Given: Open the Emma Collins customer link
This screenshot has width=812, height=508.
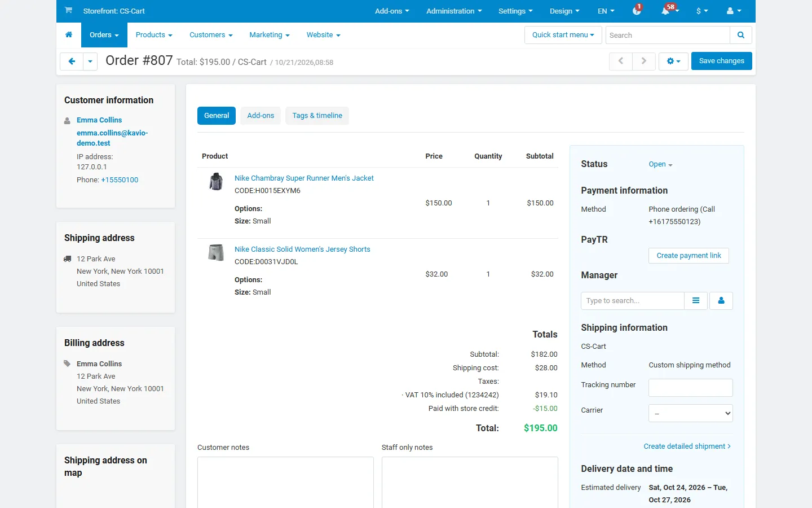Looking at the screenshot, I should (x=99, y=120).
